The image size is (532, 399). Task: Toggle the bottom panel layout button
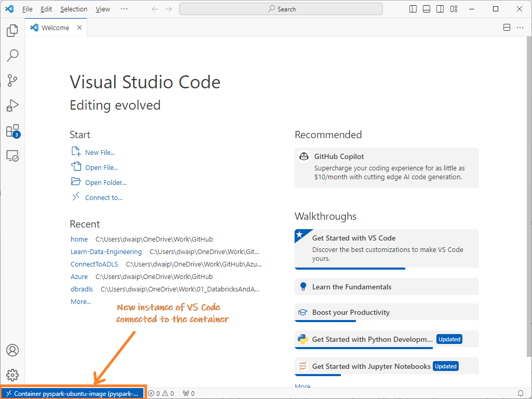(427, 9)
